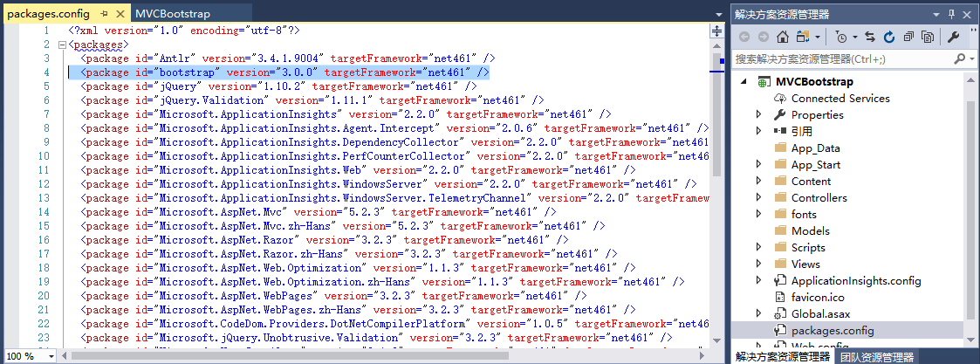Toggle auto-hide pin on Solution Explorer panel
Image resolution: width=980 pixels, height=364 pixels.
951,14
